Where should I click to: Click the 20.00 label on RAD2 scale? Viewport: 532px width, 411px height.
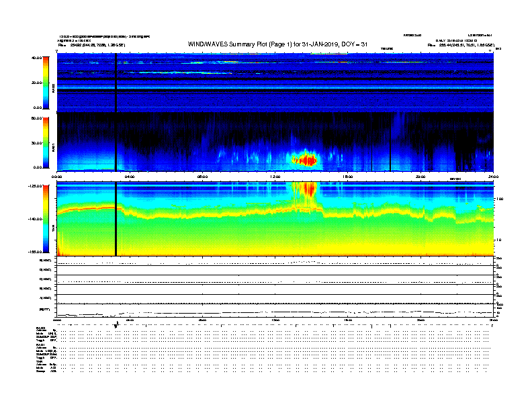(x=37, y=83)
